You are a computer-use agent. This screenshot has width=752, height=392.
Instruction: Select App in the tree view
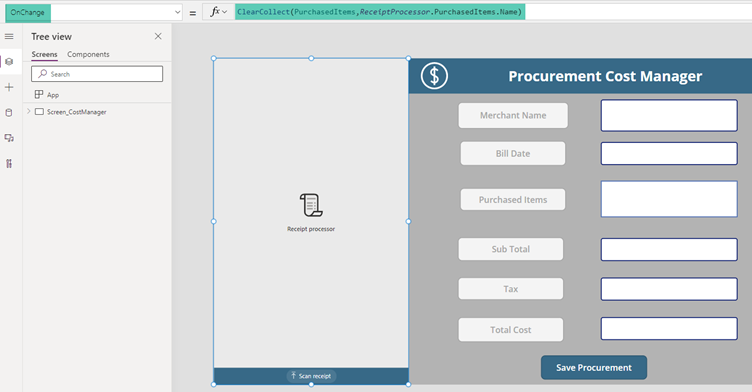53,95
